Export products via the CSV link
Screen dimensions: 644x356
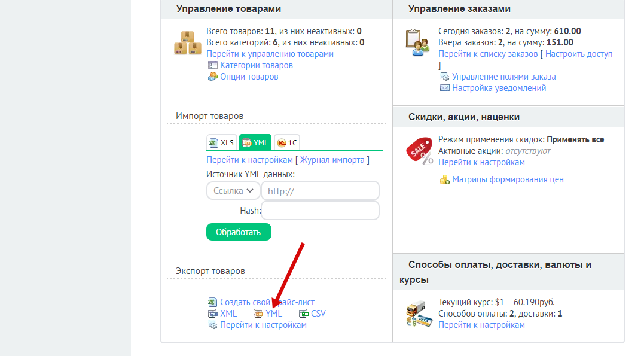pyautogui.click(x=318, y=314)
